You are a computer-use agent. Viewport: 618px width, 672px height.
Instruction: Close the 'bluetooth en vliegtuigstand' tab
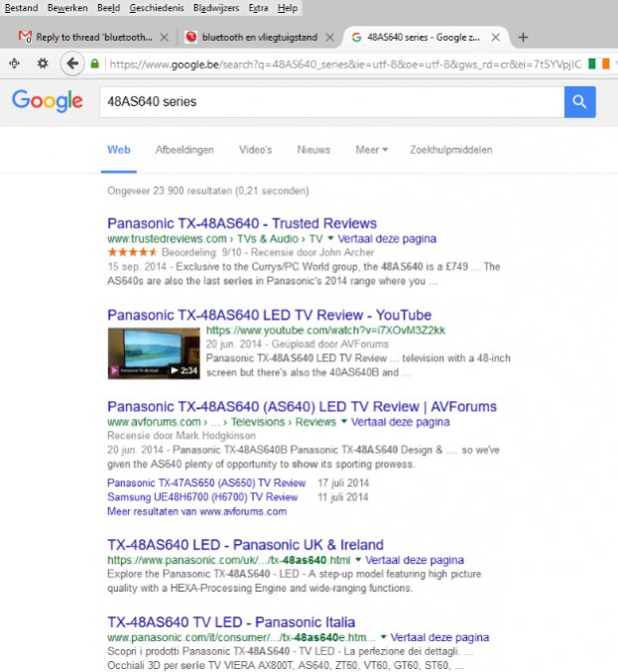329,38
